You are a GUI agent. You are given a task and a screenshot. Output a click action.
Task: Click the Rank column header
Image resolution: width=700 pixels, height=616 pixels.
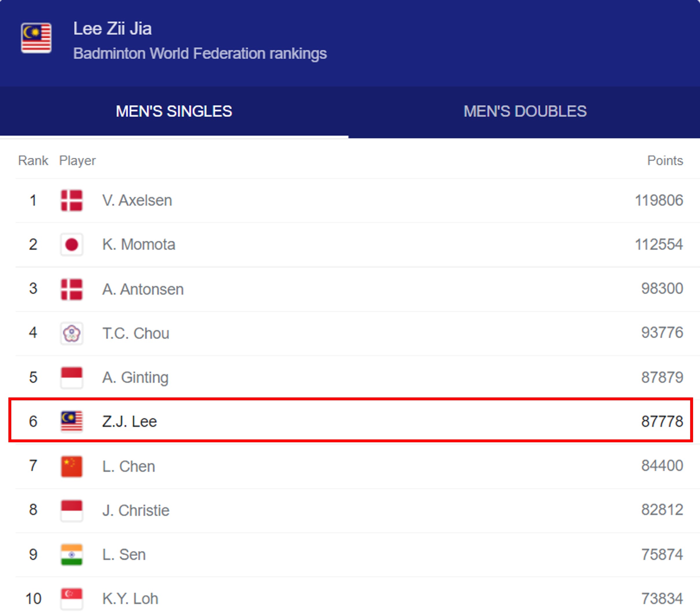(33, 161)
